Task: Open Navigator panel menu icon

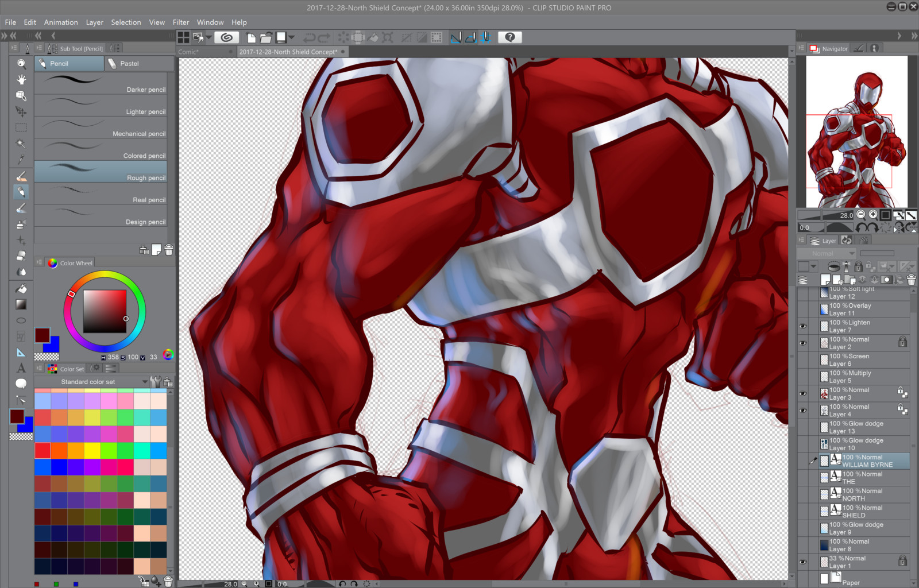Action: [x=801, y=48]
